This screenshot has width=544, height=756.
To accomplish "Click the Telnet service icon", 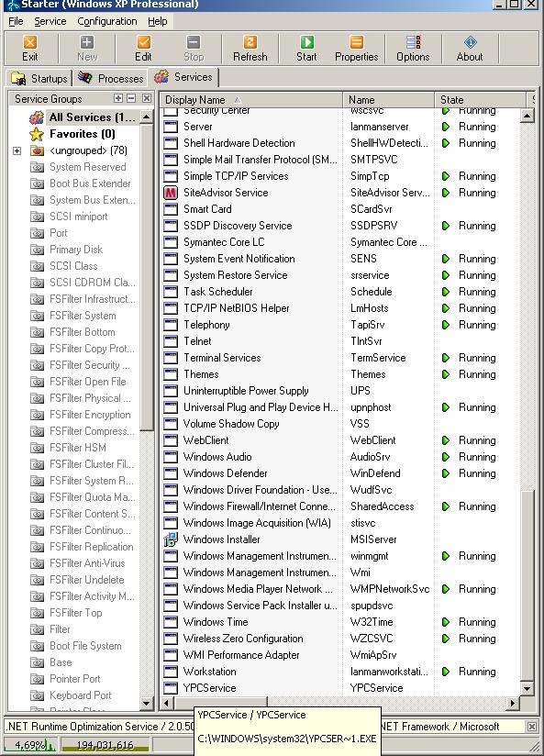I will click(171, 341).
